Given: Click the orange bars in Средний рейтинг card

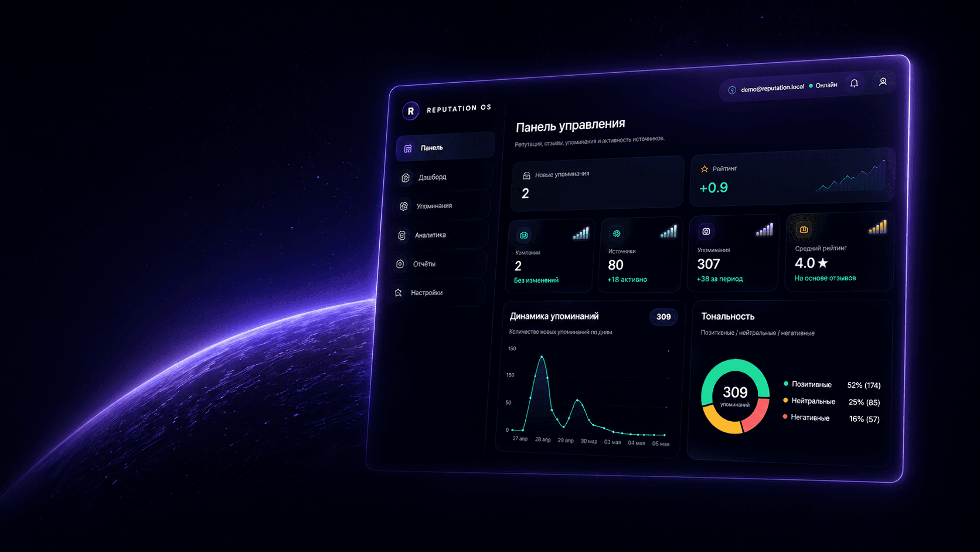Looking at the screenshot, I should (877, 227).
